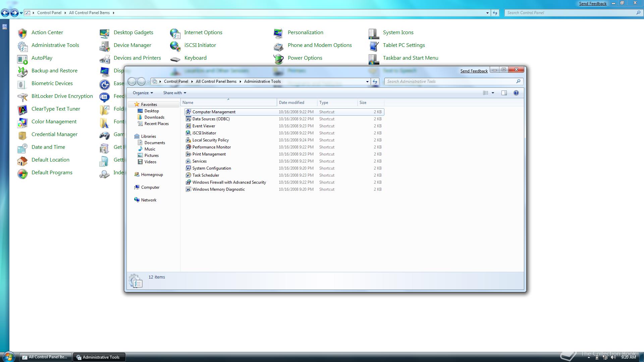The height and width of the screenshot is (362, 644).
Task: Click the Performance Monitor shortcut icon
Action: point(188,147)
